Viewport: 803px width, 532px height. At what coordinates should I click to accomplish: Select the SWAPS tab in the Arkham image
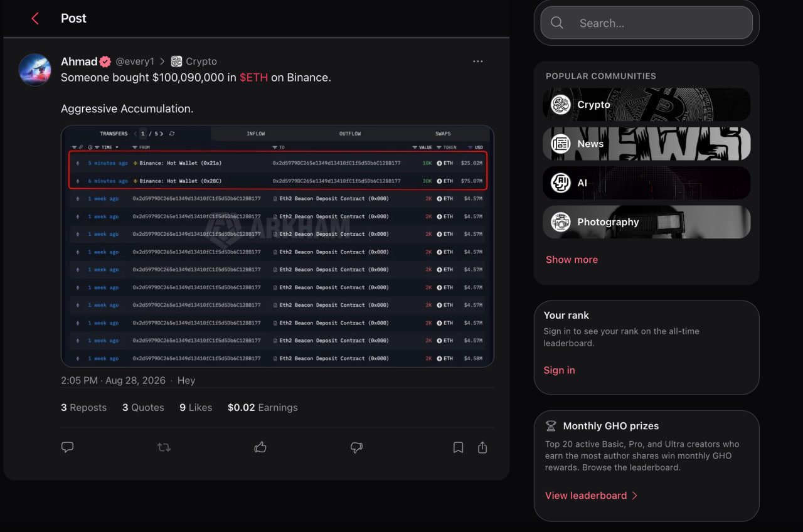(443, 134)
